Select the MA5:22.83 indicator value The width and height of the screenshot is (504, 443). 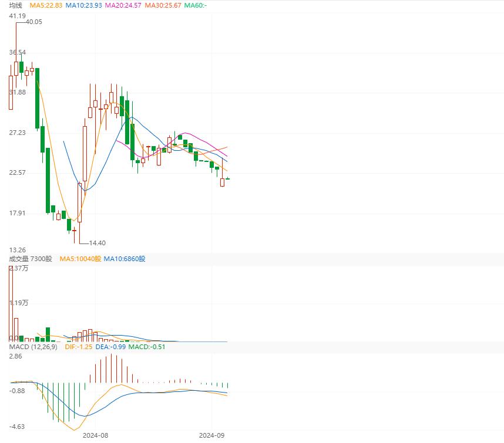coord(46,5)
